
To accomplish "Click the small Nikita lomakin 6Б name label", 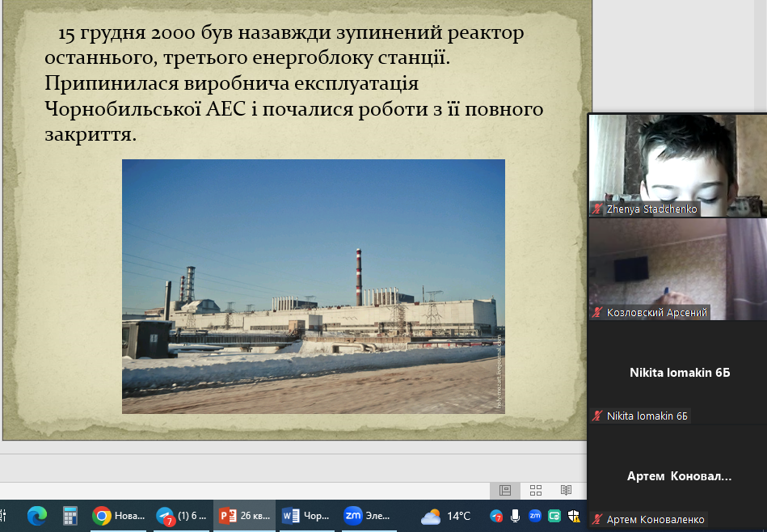I will click(647, 416).
